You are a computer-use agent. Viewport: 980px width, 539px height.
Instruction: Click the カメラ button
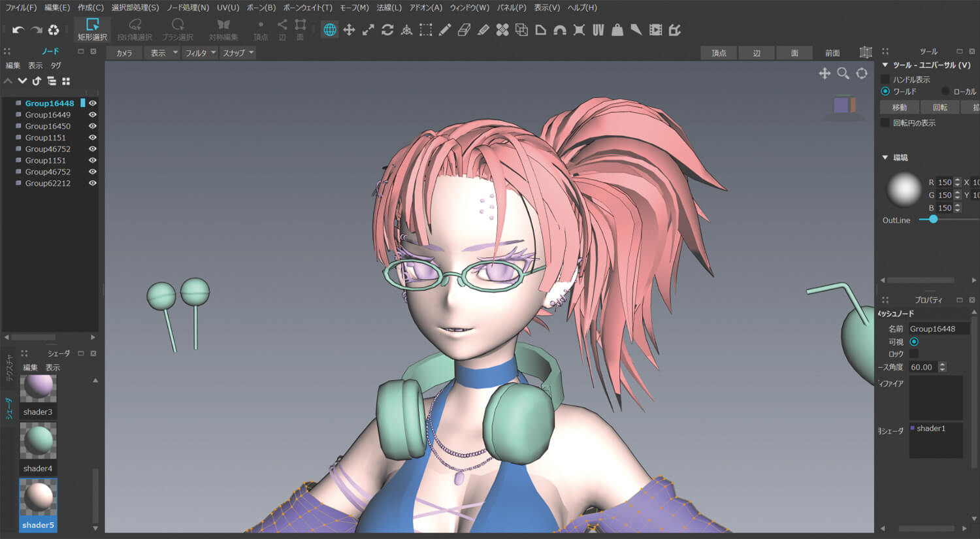tap(124, 53)
